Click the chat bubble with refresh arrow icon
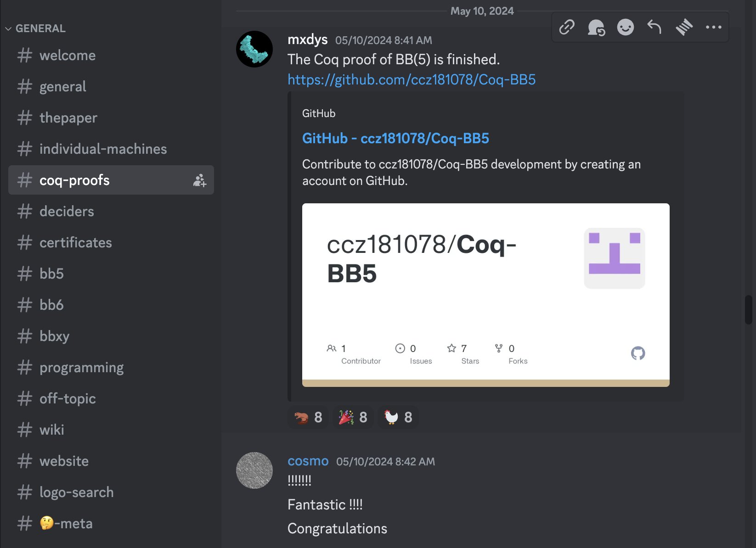This screenshot has width=756, height=548. pos(596,28)
